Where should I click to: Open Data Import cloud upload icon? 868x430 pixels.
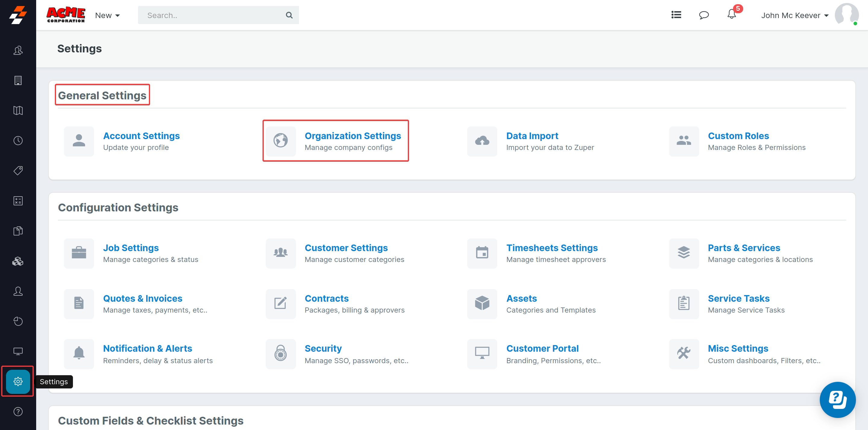click(482, 141)
